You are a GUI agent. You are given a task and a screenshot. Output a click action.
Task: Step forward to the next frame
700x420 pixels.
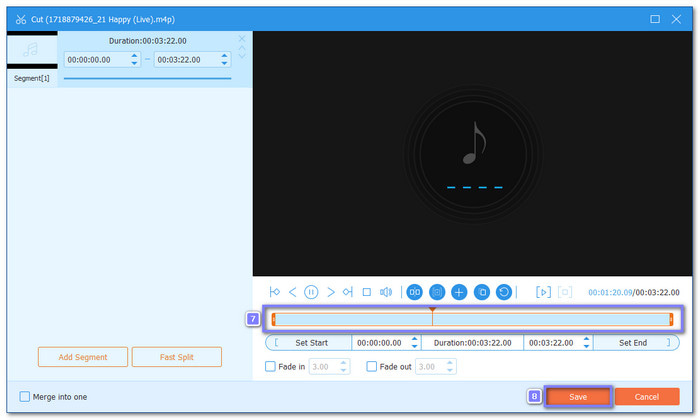[x=330, y=292]
